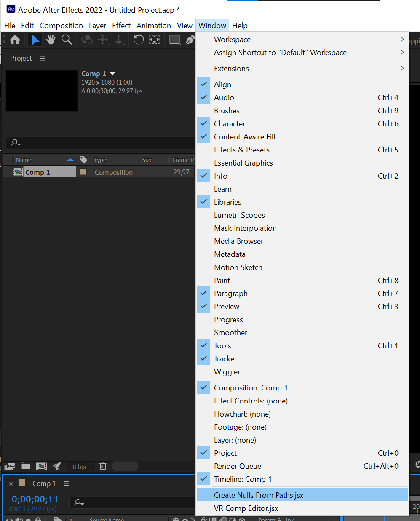The height and width of the screenshot is (521, 420).
Task: Hide the Preview panel
Action: [x=302, y=306]
